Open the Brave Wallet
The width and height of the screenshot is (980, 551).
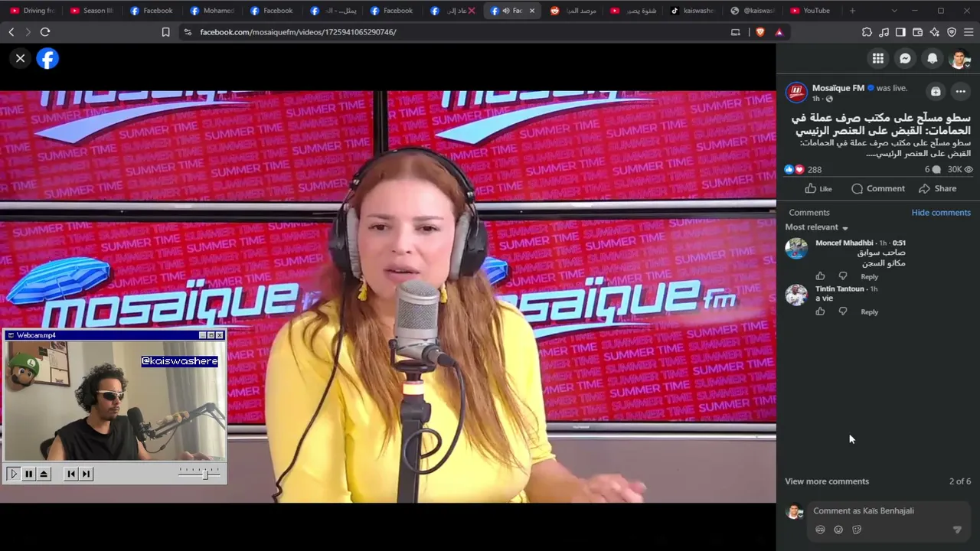pos(917,32)
